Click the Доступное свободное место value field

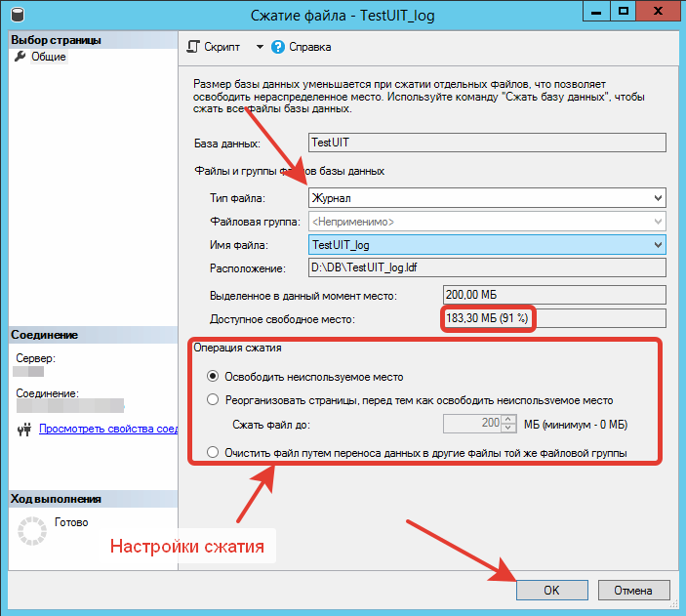[x=554, y=318]
